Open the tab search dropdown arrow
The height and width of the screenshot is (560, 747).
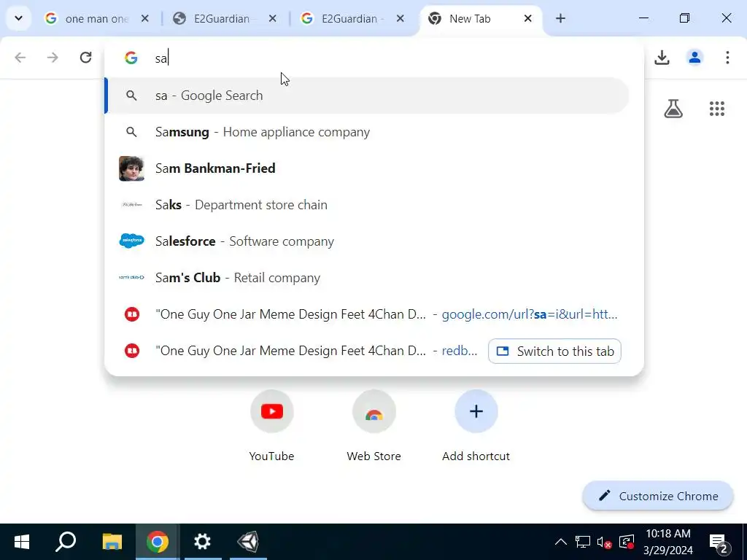pyautogui.click(x=18, y=18)
